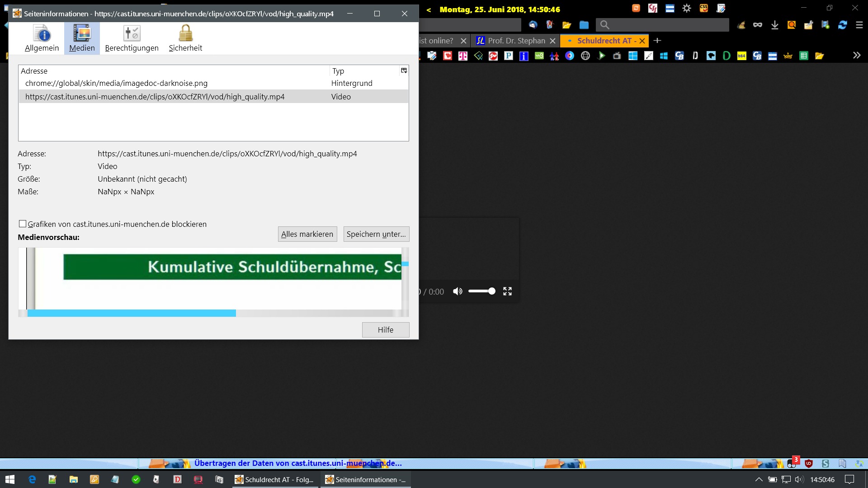
Task: Click the Alles markieren button
Action: (307, 234)
